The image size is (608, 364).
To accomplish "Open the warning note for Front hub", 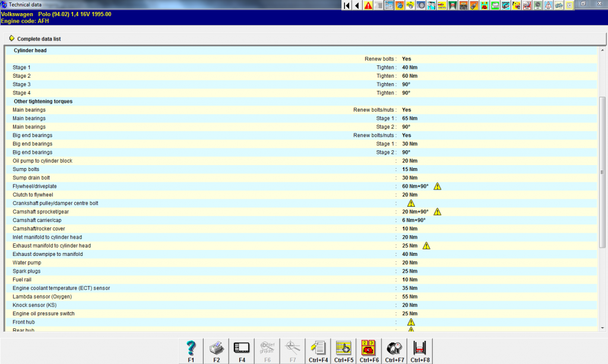I will [x=411, y=322].
